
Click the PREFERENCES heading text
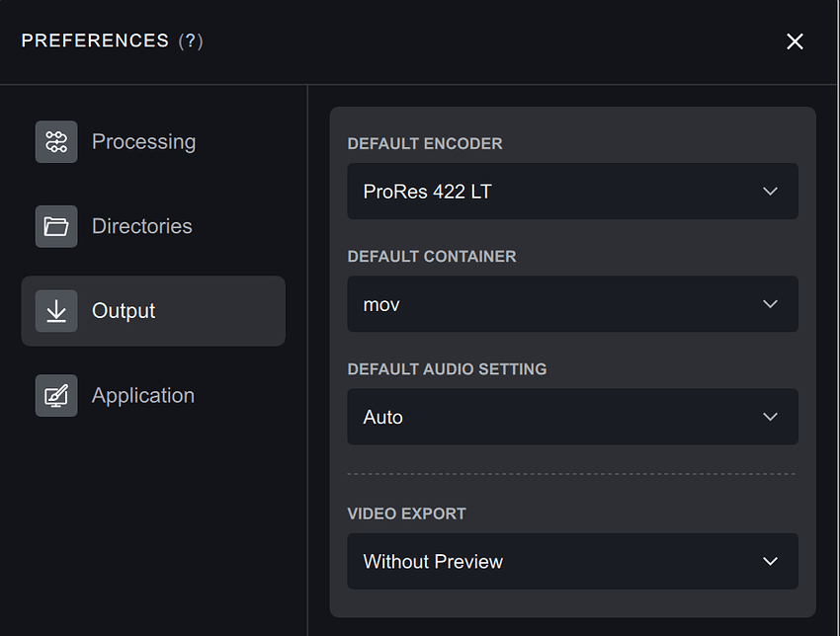tap(95, 41)
